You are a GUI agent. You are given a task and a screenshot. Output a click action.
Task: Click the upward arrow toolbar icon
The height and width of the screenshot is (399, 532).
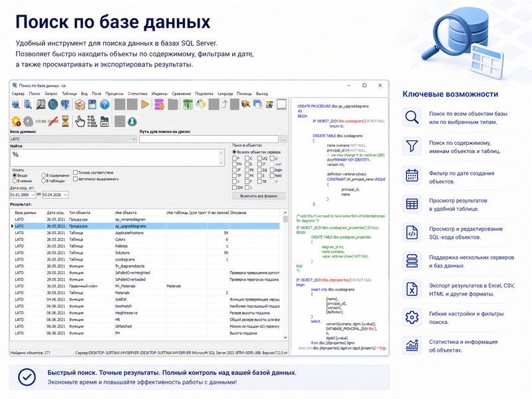click(x=224, y=104)
